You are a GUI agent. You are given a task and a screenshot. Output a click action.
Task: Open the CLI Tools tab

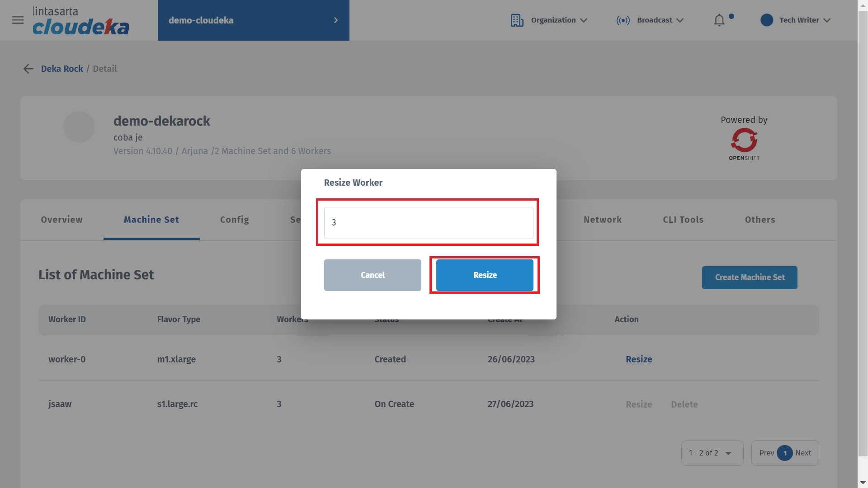coord(683,220)
